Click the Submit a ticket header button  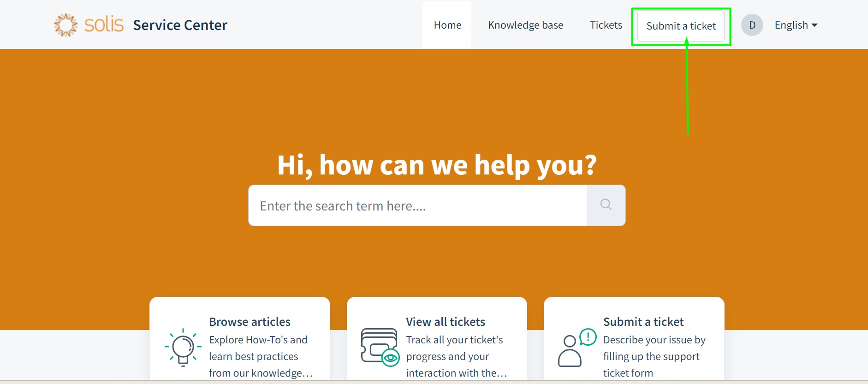point(681,26)
